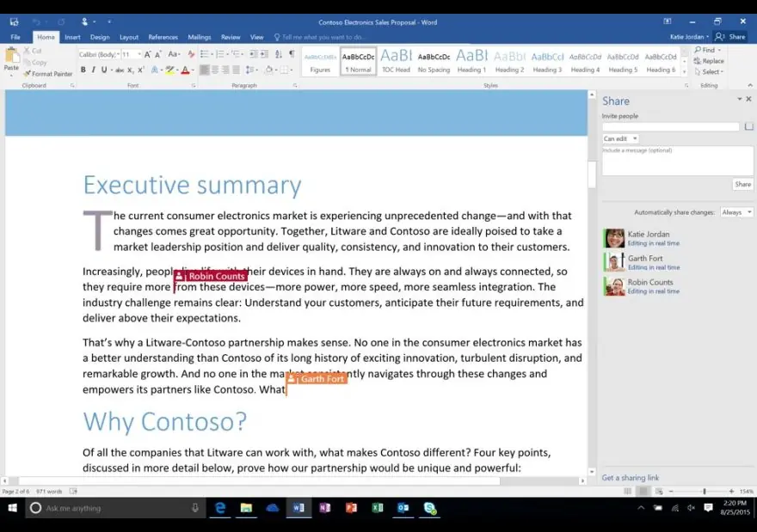Apply Underline formatting
Image resolution: width=757 pixels, height=532 pixels.
tap(104, 70)
